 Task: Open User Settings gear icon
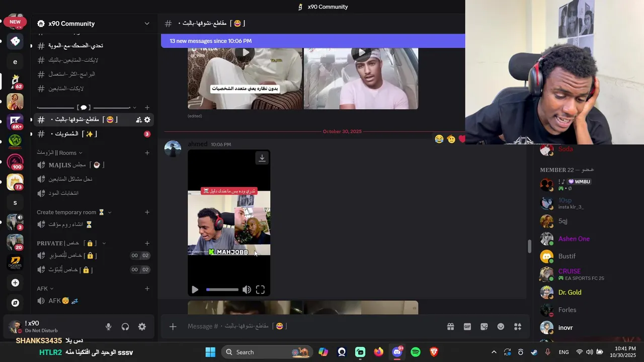(x=142, y=327)
